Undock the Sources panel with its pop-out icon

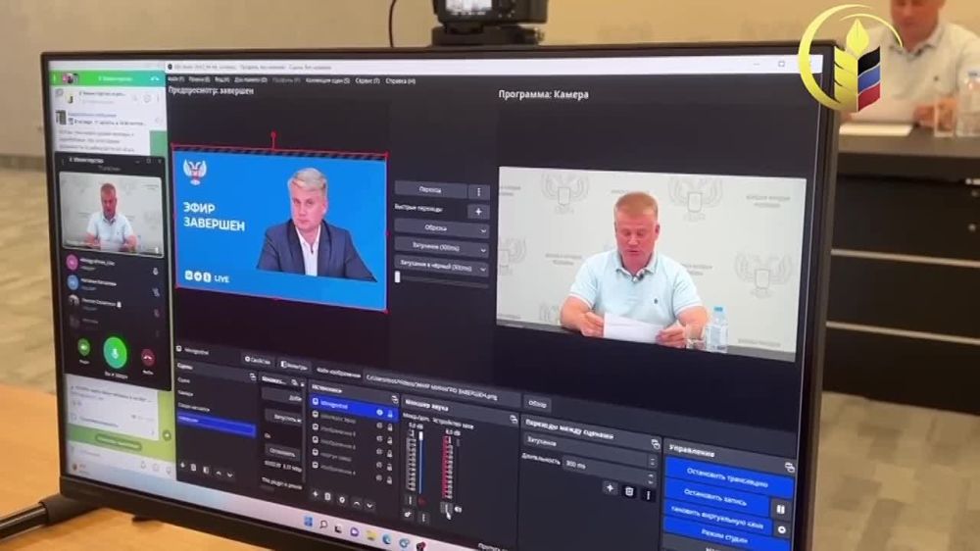click(394, 398)
